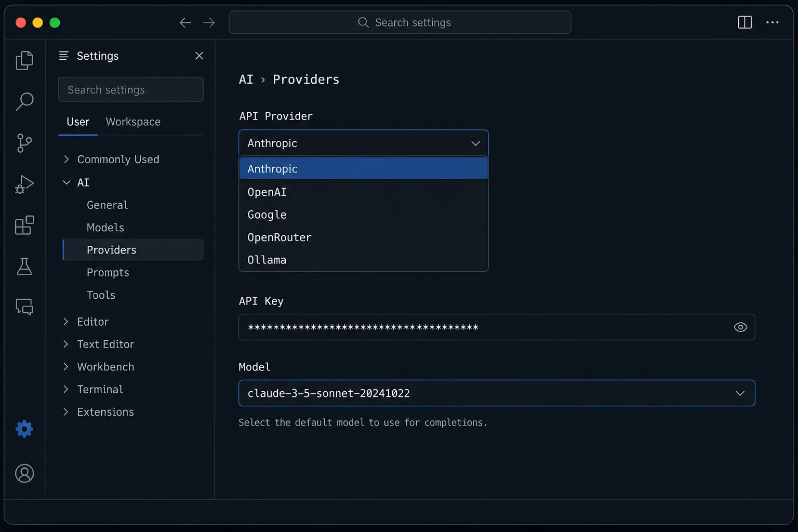The image size is (798, 532).
Task: Open the Extensions view icon
Action: [x=24, y=225]
